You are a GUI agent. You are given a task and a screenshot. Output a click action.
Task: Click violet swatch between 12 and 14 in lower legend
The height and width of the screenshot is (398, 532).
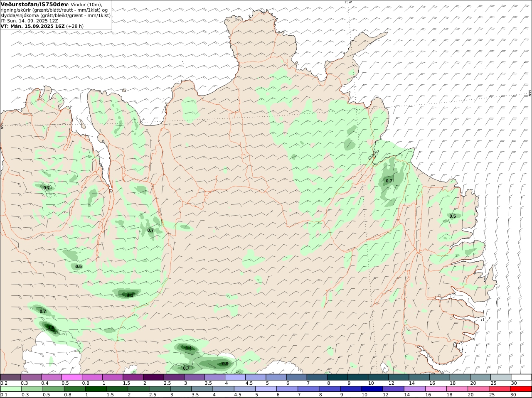(x=393, y=389)
